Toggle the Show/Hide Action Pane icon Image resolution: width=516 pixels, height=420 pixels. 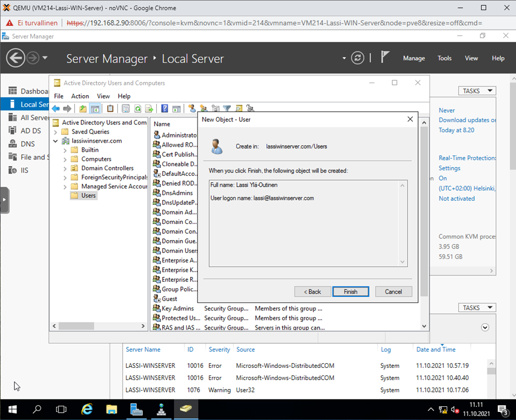(176, 108)
